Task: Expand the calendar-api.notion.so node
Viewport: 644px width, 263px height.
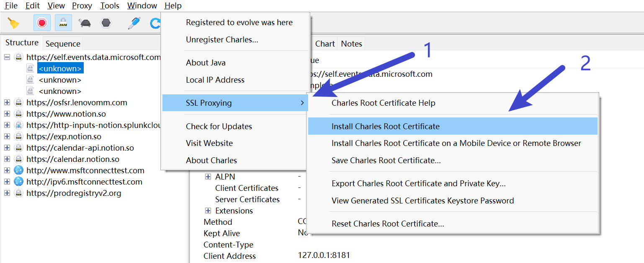Action: (x=7, y=148)
